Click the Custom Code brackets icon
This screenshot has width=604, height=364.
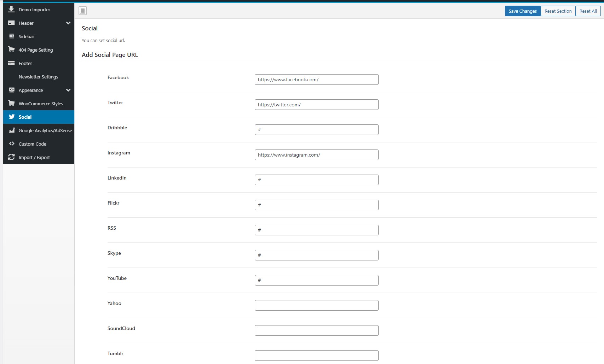click(11, 143)
